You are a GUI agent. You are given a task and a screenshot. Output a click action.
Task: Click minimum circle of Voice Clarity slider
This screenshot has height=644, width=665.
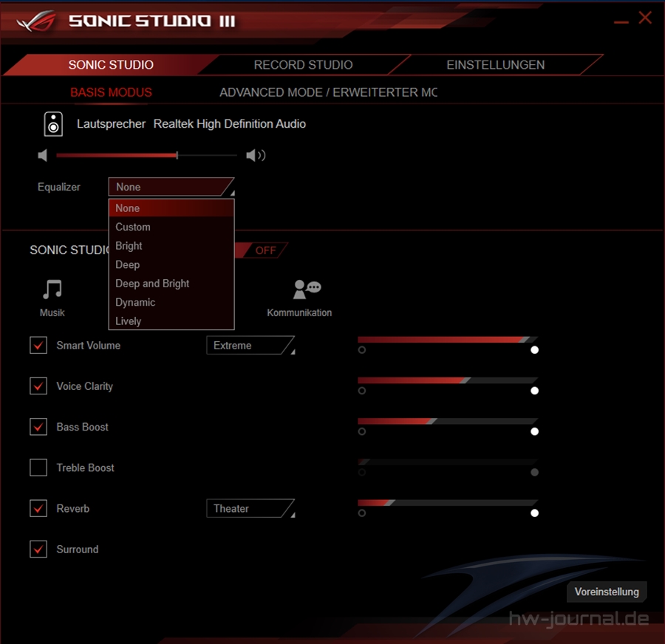(x=362, y=391)
